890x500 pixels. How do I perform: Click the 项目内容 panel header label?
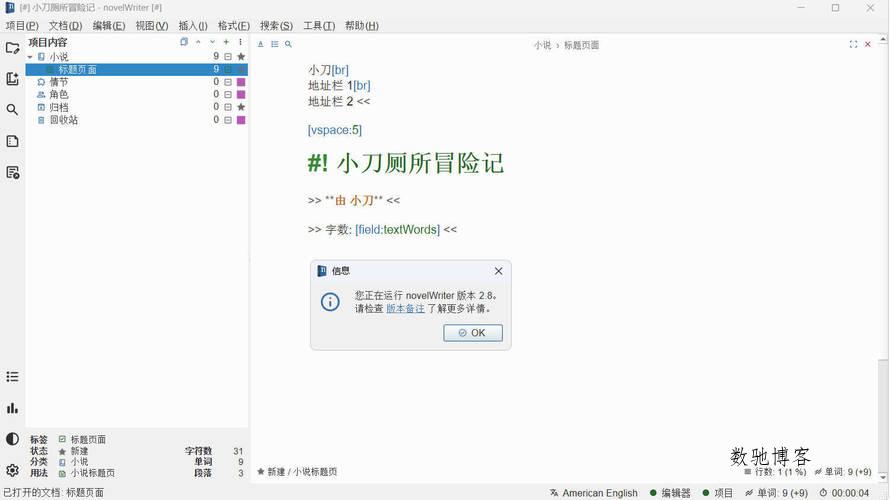click(48, 42)
